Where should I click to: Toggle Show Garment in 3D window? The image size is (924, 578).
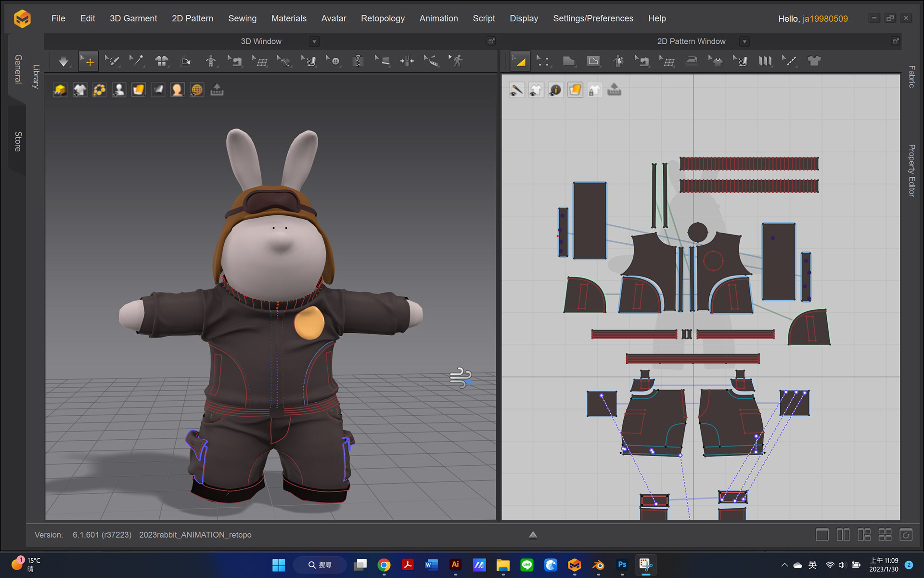80,90
